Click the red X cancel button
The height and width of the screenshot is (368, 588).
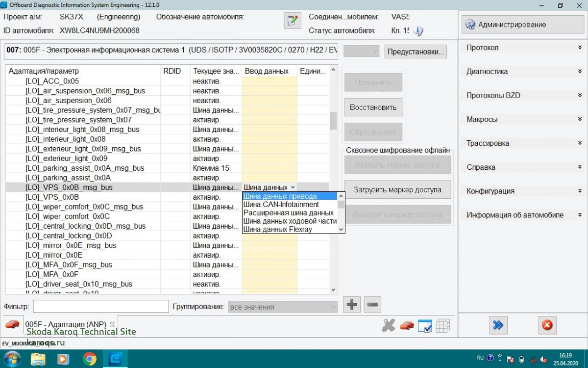click(x=547, y=325)
